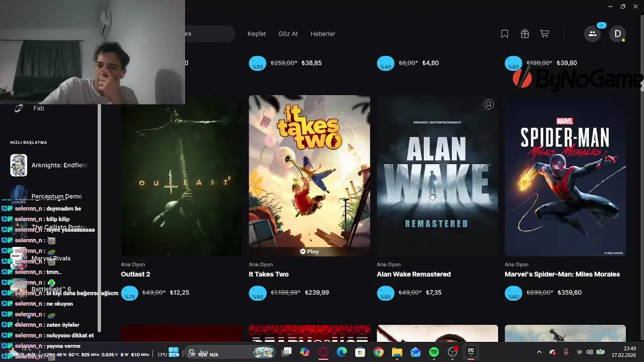Open File Explorer from the taskbar
Screen dimensions: 644x362
tap(397, 352)
